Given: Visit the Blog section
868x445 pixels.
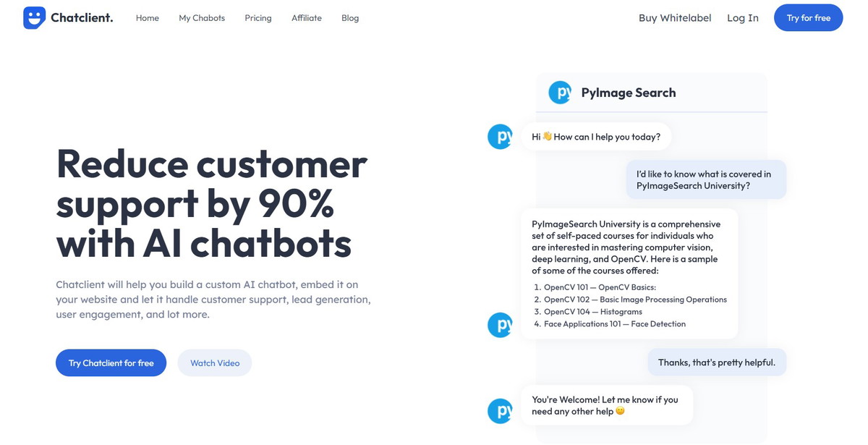Looking at the screenshot, I should (350, 18).
